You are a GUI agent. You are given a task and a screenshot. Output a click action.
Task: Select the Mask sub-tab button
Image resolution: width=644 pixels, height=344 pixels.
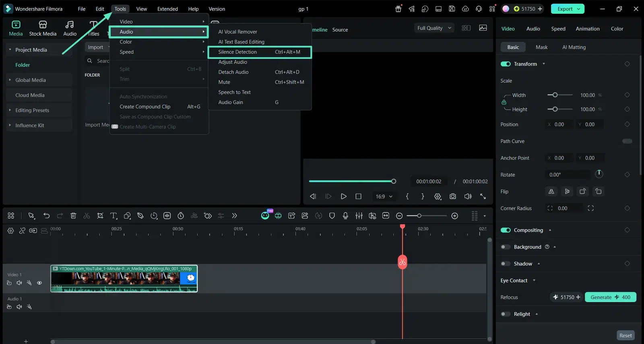[x=541, y=47]
